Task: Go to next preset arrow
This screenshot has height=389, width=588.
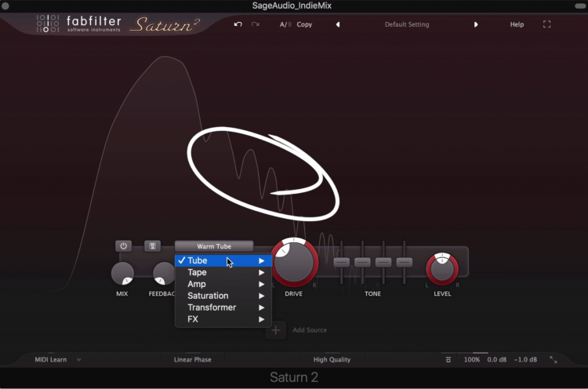Action: tap(476, 24)
